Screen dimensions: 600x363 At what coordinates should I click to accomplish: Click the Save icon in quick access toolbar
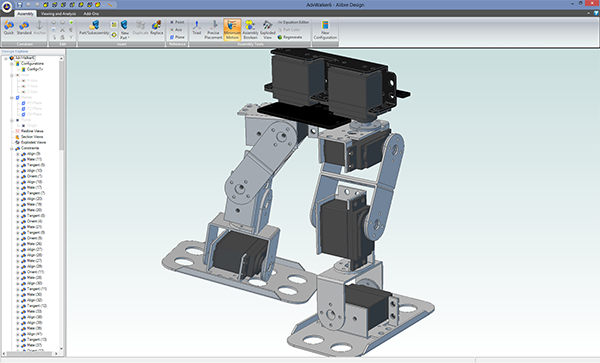pyautogui.click(x=20, y=5)
